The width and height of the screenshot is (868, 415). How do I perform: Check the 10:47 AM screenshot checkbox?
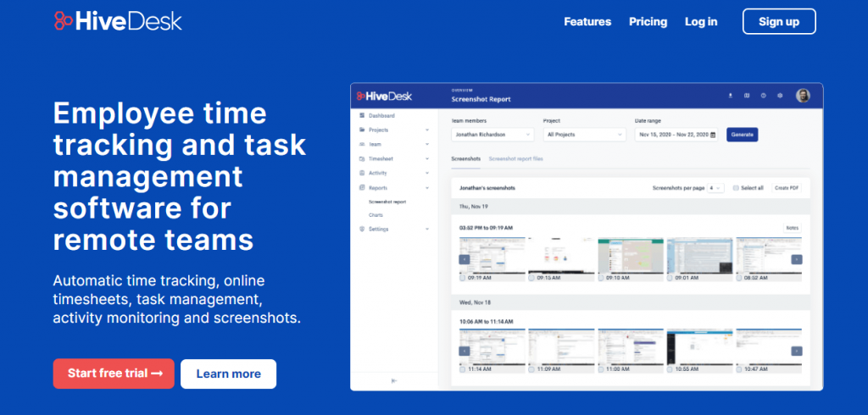[x=739, y=369]
